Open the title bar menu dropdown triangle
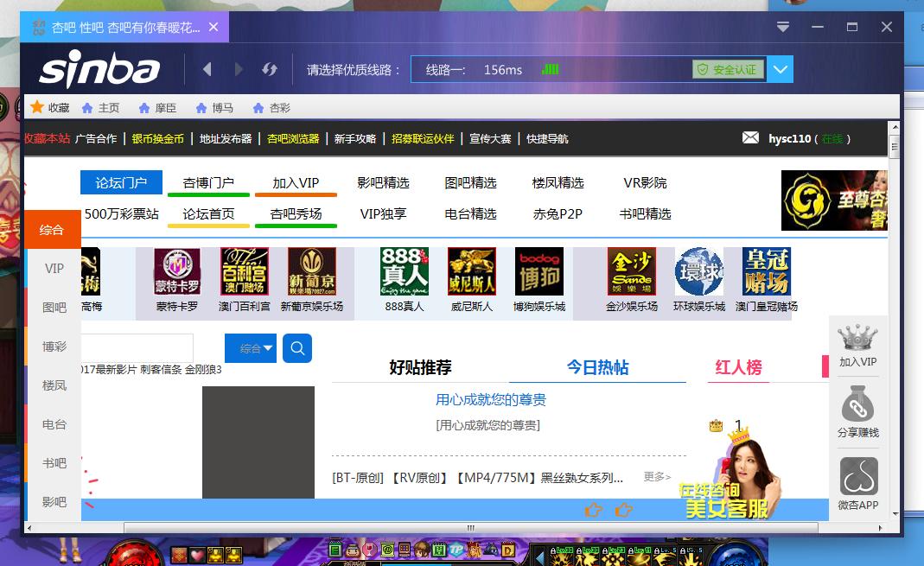Image resolution: width=924 pixels, height=566 pixels. point(783,28)
